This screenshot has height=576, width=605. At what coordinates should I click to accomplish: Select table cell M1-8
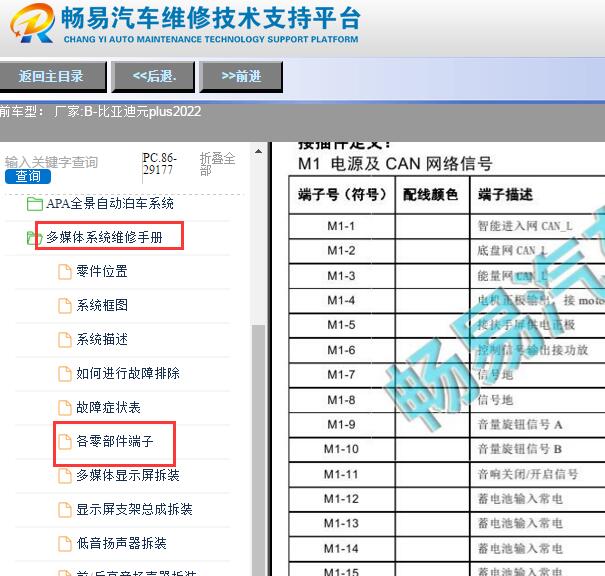pos(341,400)
